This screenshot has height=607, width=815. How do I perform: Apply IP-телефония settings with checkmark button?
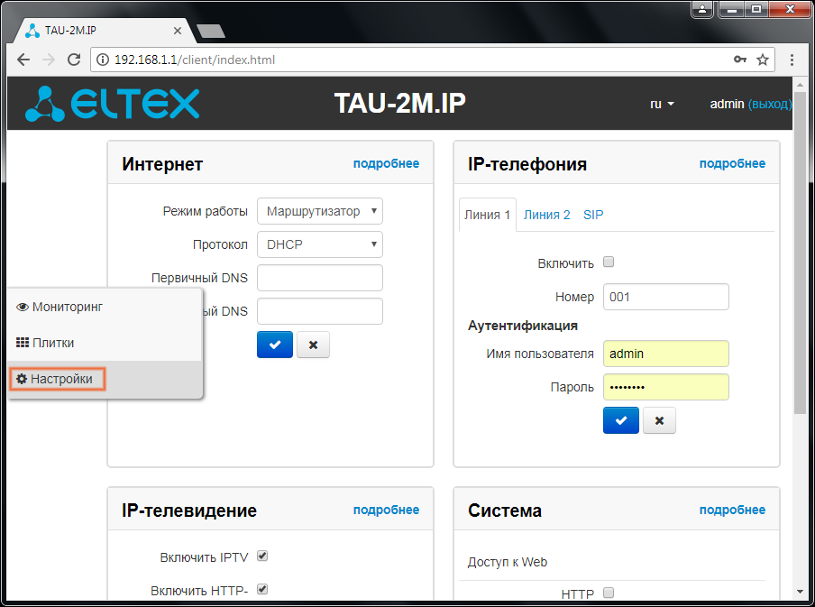(621, 420)
